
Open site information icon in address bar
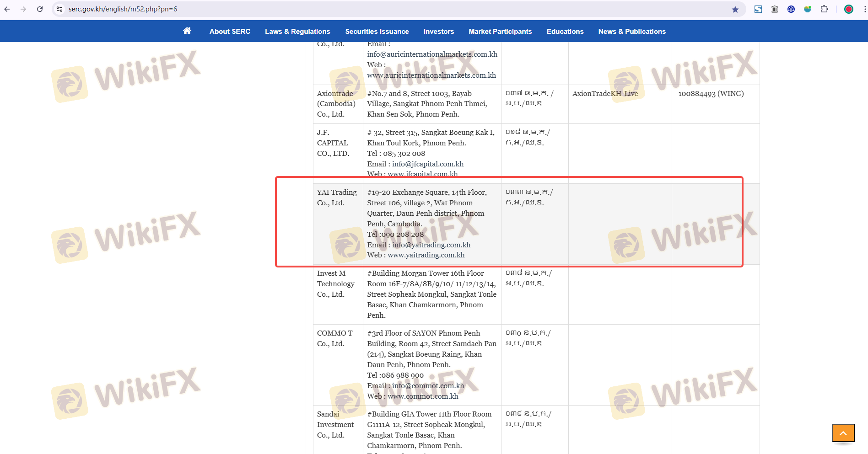coord(59,9)
